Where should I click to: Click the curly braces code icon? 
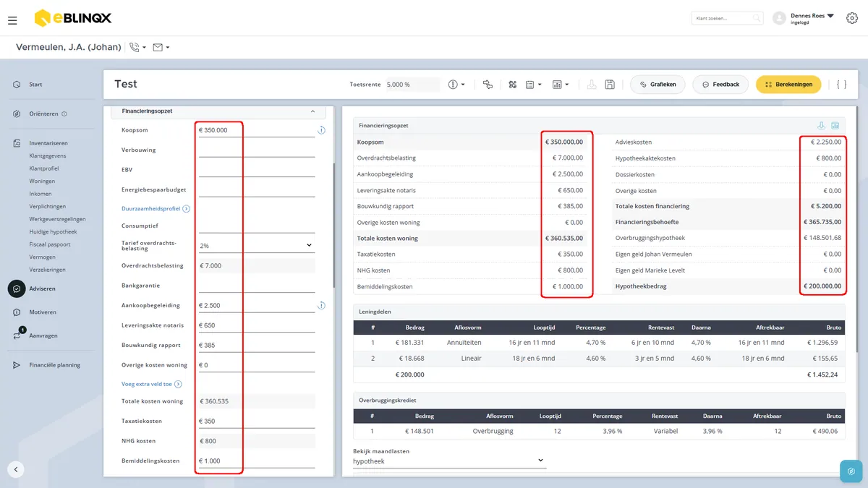pyautogui.click(x=841, y=85)
